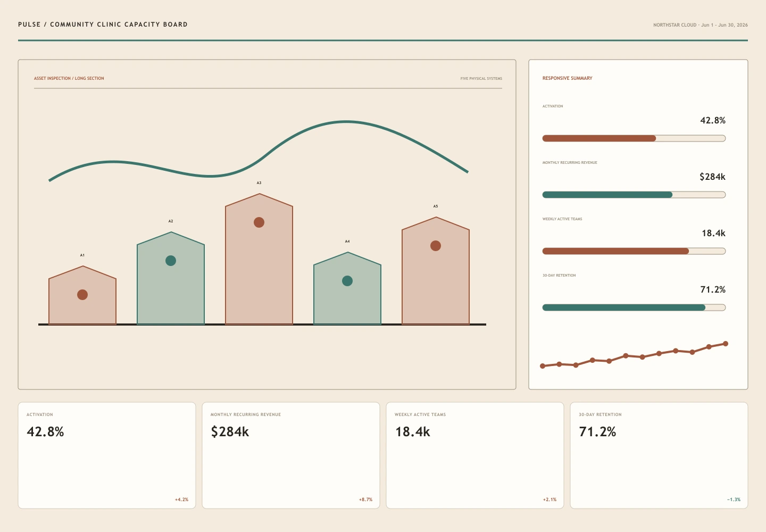Click the +2.1% change value

point(549,500)
